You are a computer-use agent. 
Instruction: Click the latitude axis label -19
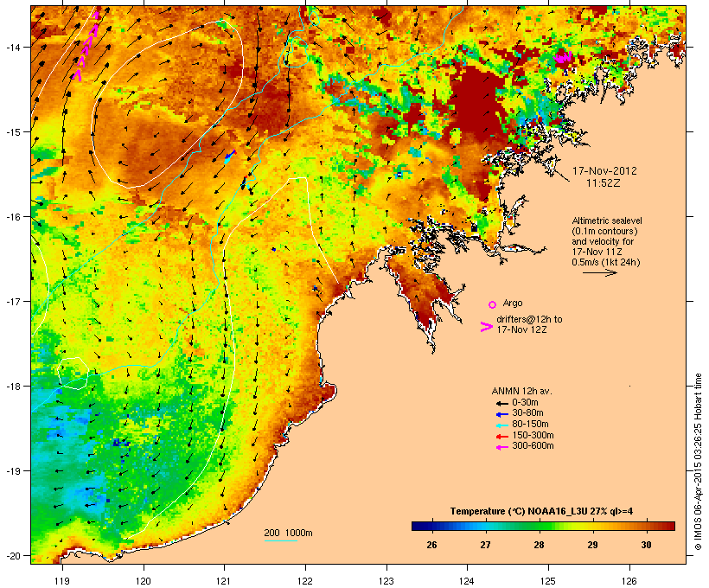pyautogui.click(x=12, y=471)
